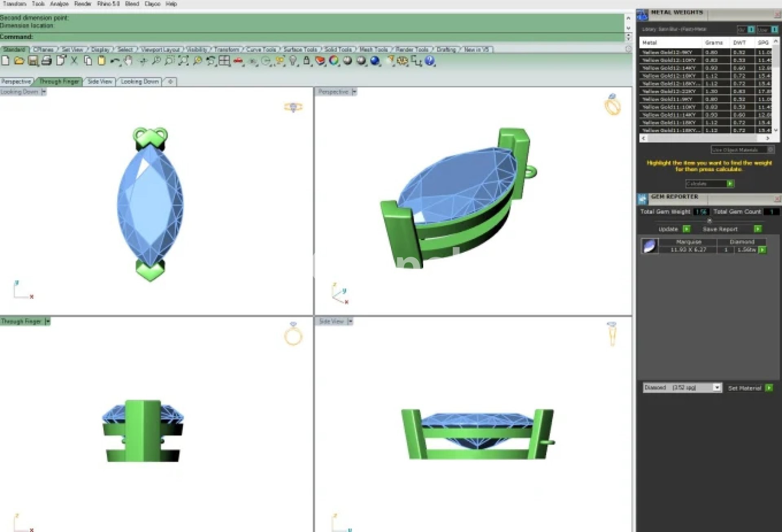Click the Open file folder icon
Viewport: 782px width, 532px height.
[19, 61]
